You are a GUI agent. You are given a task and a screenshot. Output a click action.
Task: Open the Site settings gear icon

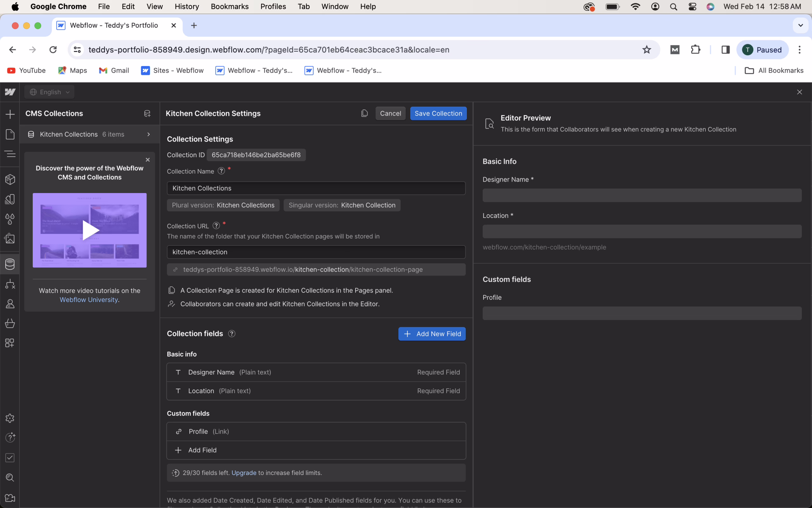[10, 418]
